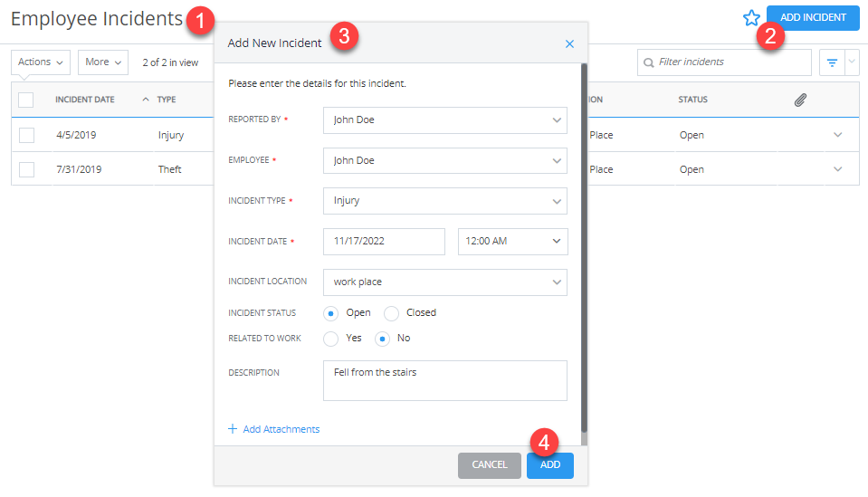The image size is (868, 497).
Task: Expand the 7/31/2019 Theft row chevron
Action: tap(837, 168)
